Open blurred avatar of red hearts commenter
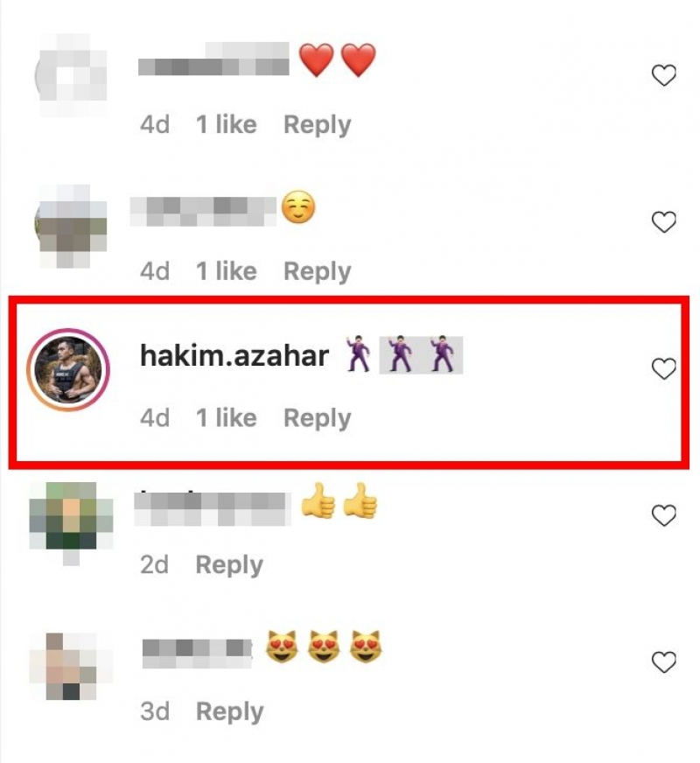Screen dimensions: 700x763 pyautogui.click(x=71, y=75)
